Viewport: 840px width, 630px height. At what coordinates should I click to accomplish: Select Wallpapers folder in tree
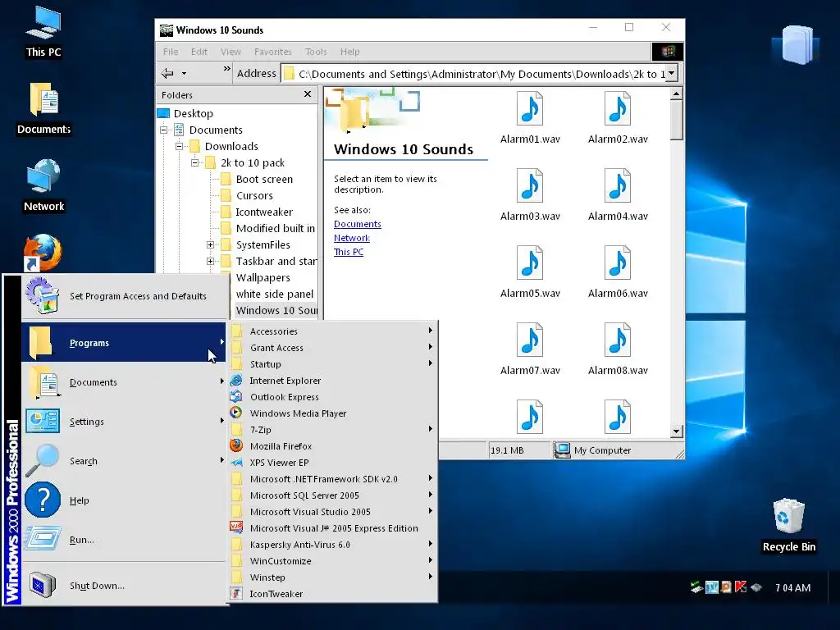(x=262, y=277)
